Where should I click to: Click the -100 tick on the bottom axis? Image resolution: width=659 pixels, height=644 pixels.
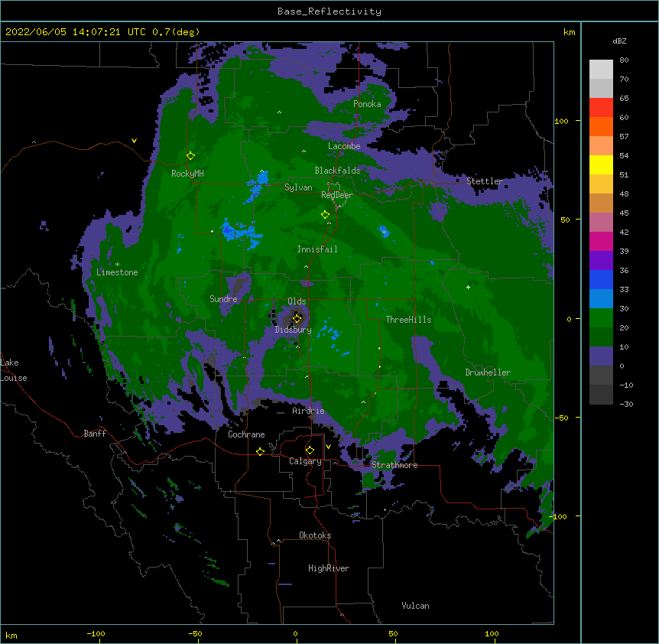click(96, 633)
